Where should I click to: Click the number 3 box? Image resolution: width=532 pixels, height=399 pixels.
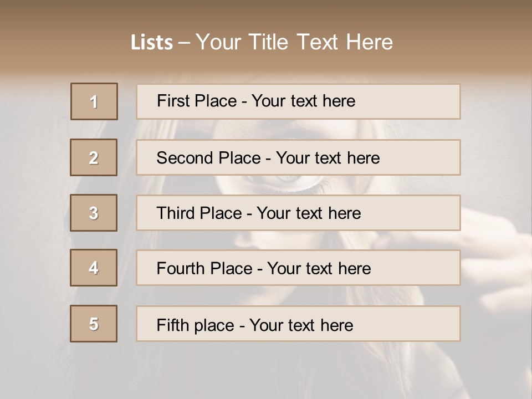94,213
